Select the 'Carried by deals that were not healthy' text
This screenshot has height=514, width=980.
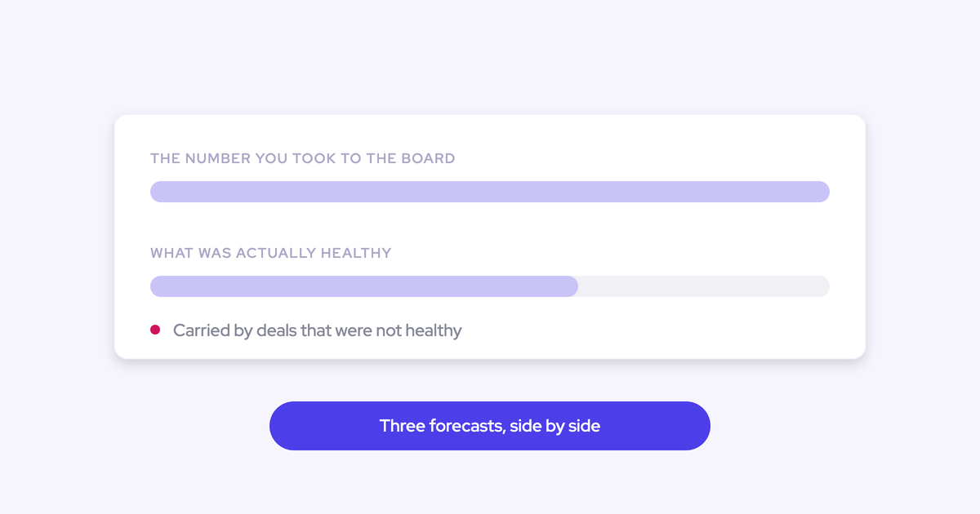click(x=318, y=330)
